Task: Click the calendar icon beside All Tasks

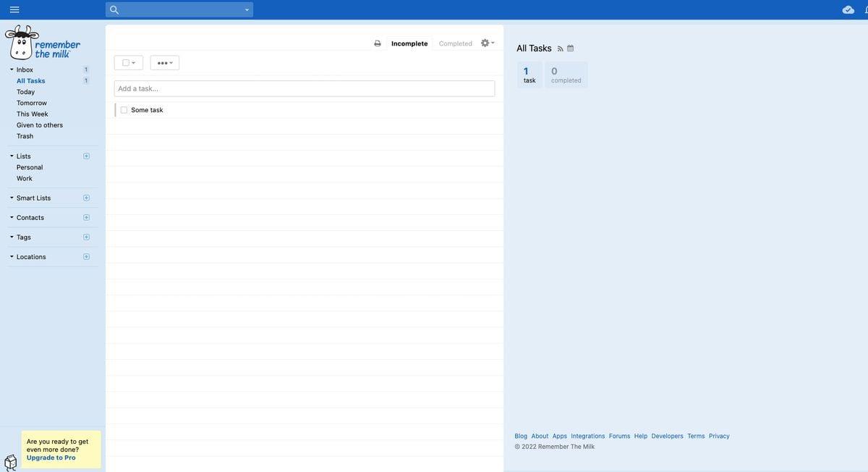Action: [570, 49]
